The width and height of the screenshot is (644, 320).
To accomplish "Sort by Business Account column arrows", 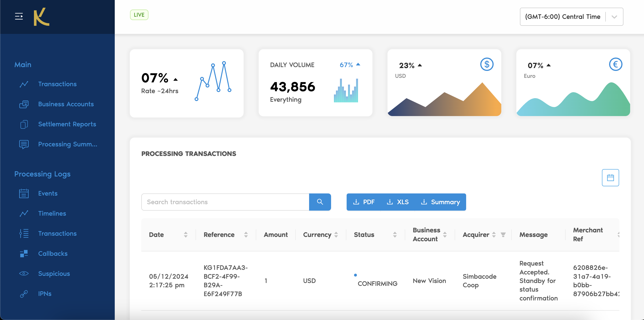I will point(445,235).
